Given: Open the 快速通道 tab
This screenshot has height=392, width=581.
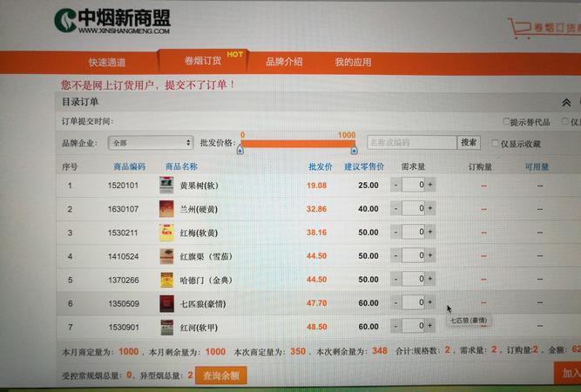Looking at the screenshot, I should pyautogui.click(x=107, y=62).
